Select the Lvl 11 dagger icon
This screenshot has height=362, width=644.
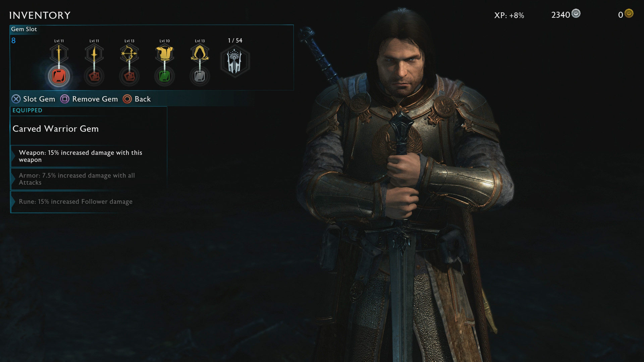94,54
